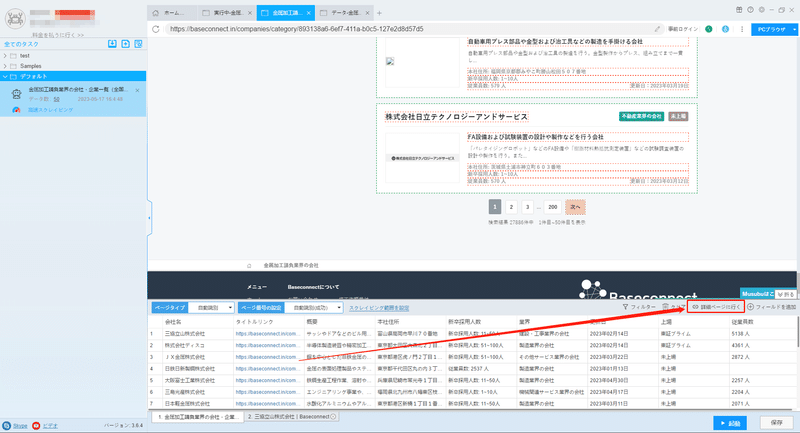Click the pencil edit icon in URL bar
This screenshot has width=800, height=433.
click(657, 29)
